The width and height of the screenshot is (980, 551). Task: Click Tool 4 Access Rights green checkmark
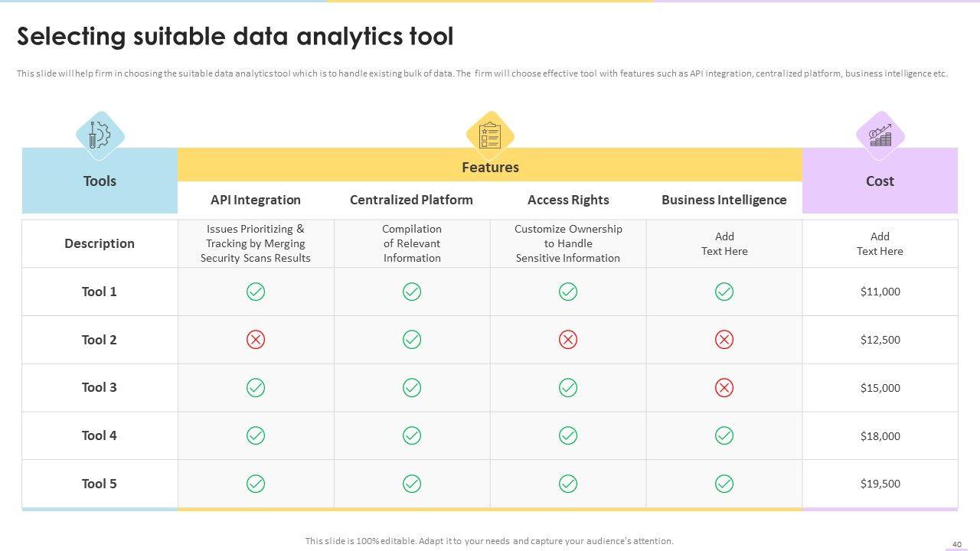(568, 435)
